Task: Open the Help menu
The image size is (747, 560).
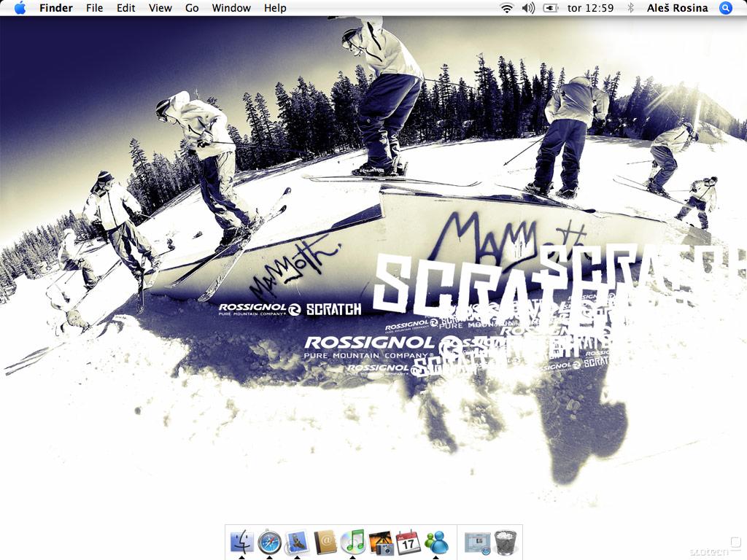Action: [275, 7]
